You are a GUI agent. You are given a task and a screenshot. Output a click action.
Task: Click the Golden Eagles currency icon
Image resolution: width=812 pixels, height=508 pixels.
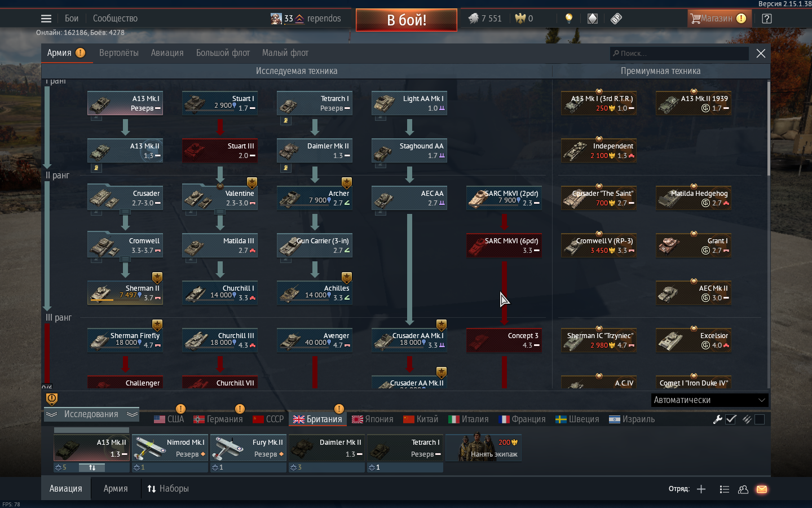click(x=520, y=19)
